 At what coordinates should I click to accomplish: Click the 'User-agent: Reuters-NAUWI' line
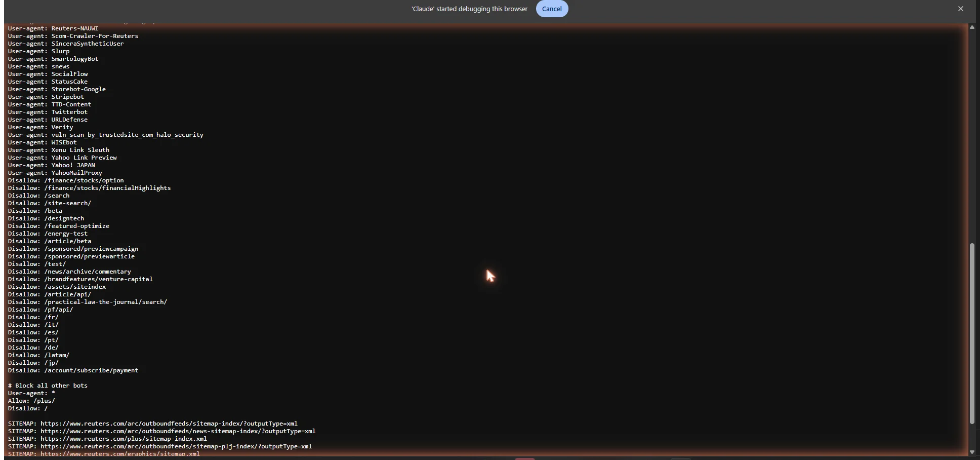(x=53, y=28)
